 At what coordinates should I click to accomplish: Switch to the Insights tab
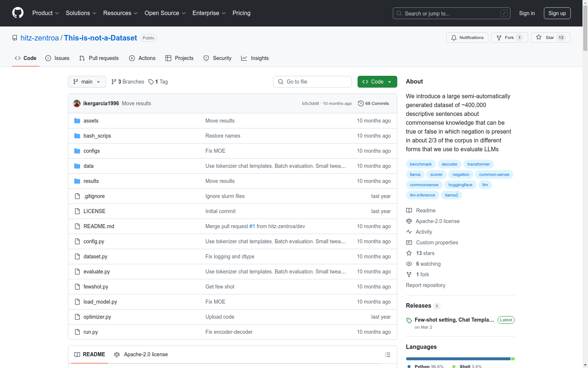pos(255,58)
